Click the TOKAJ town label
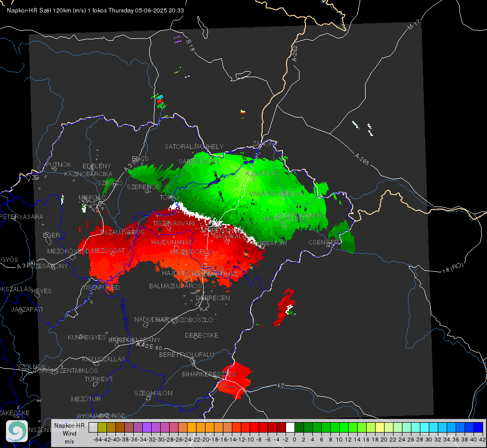This screenshot has height=448, width=487. click(169, 198)
